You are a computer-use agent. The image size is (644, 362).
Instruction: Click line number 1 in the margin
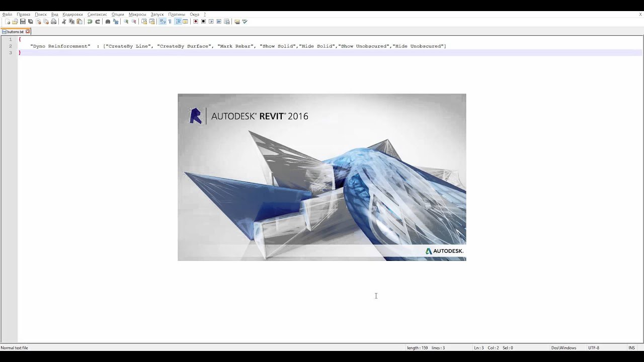(x=10, y=39)
